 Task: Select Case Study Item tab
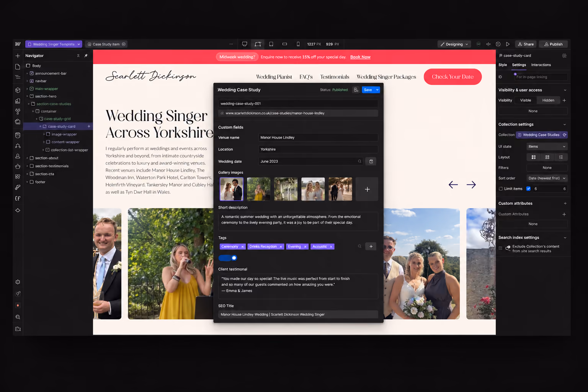tap(106, 44)
